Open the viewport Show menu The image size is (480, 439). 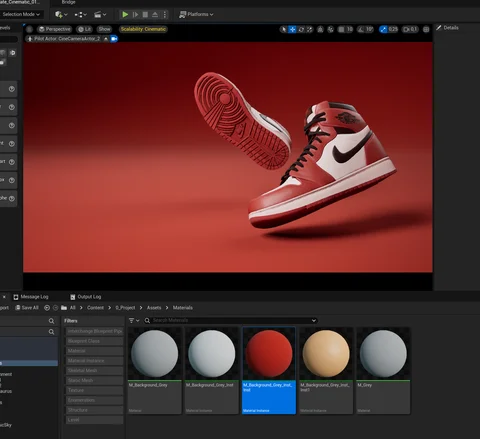[x=104, y=29]
